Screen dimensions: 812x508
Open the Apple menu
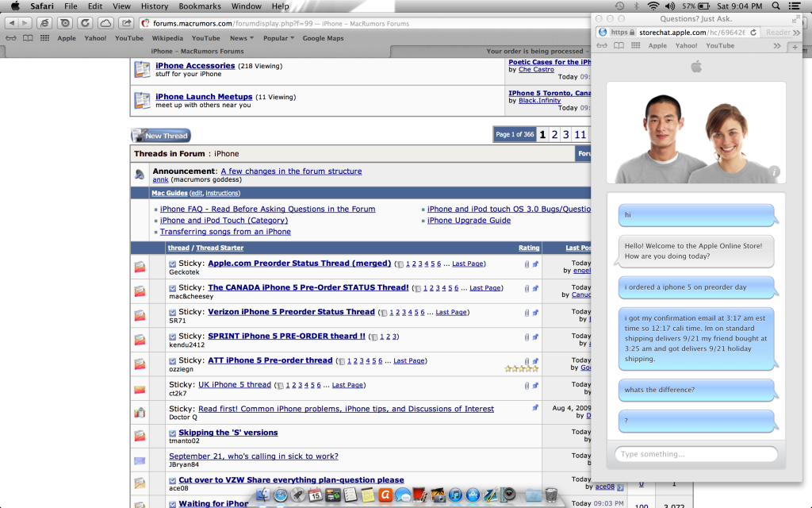15,6
